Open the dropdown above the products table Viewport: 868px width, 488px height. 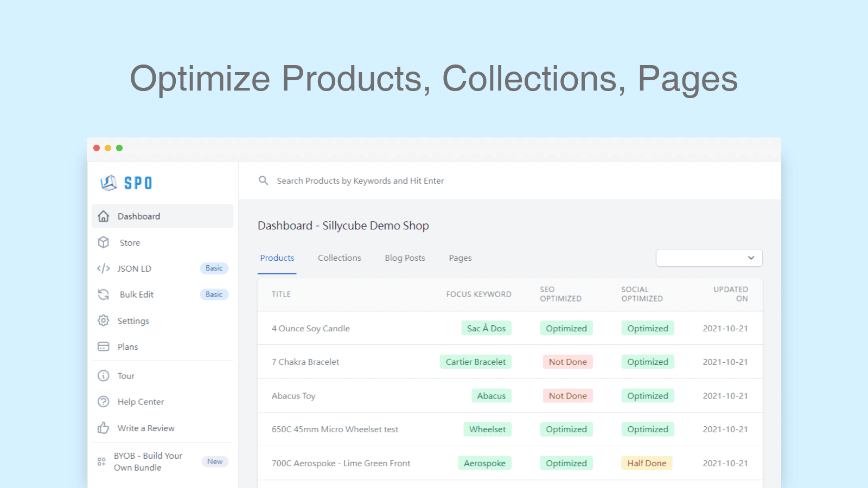(x=709, y=258)
